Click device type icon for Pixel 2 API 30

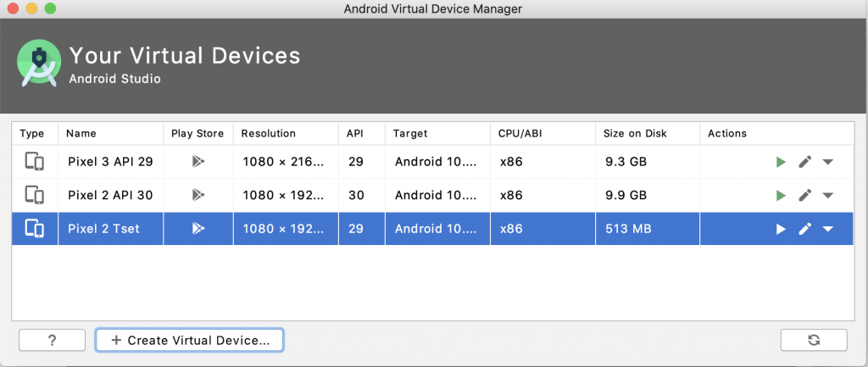point(34,195)
